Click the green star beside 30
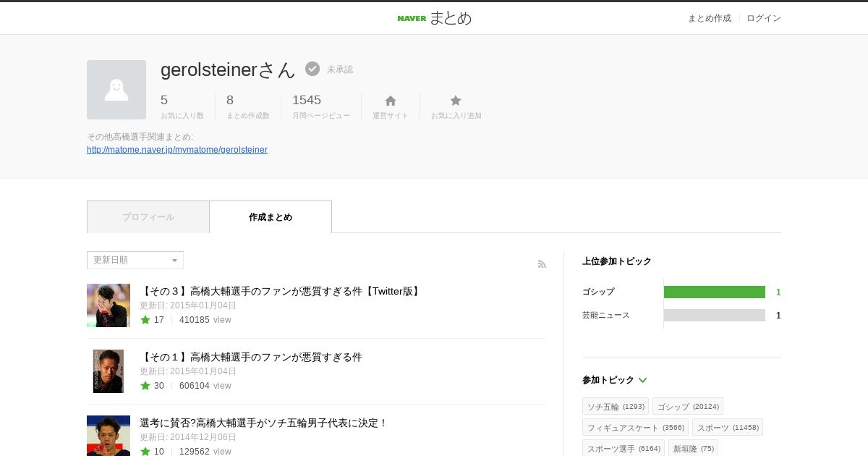Image resolution: width=868 pixels, height=456 pixels. [x=145, y=386]
